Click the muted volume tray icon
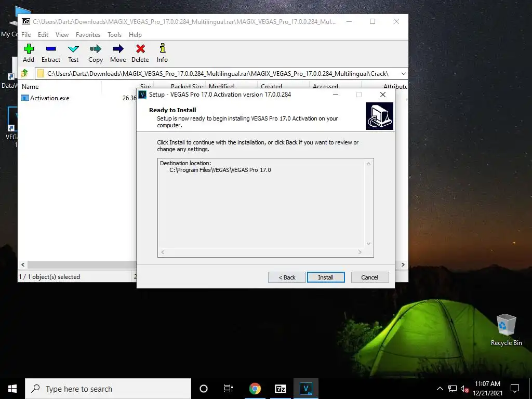Image resolution: width=532 pixels, height=399 pixels. (464, 389)
